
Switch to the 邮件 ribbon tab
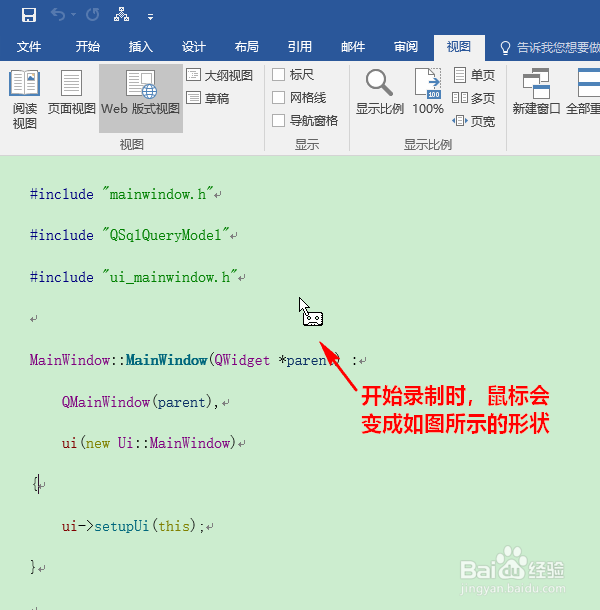pyautogui.click(x=353, y=47)
